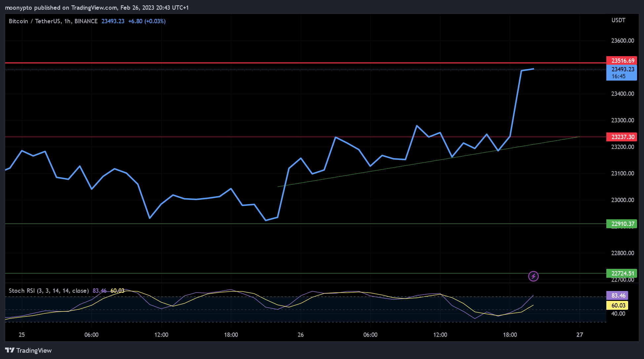
Task: Click the USDT currency label
Action: 618,20
